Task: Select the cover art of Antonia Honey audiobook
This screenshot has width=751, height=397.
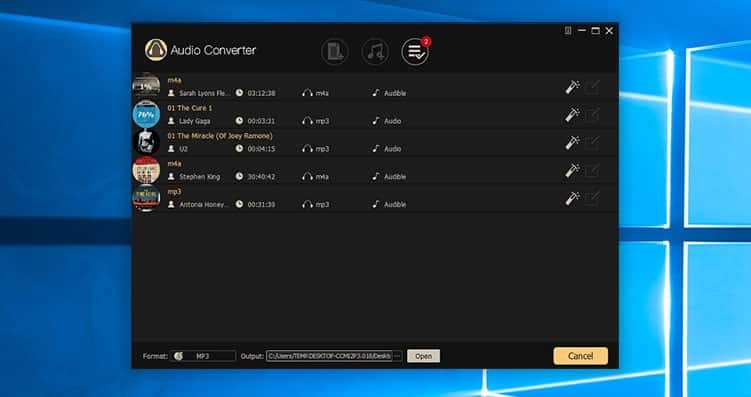Action: (x=146, y=197)
